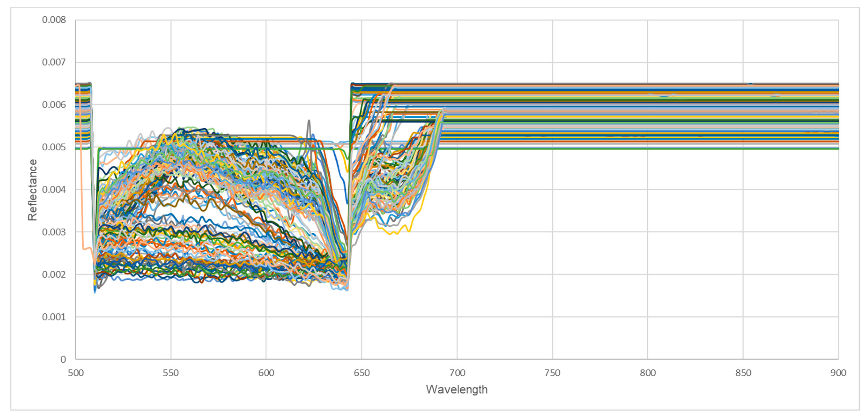Select the 0.008 tick label

click(54, 20)
